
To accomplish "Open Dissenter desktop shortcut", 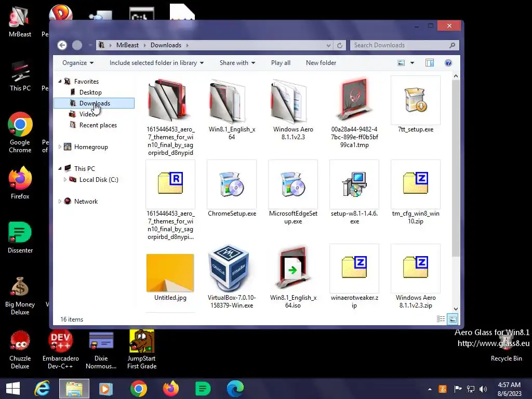I will [20, 237].
